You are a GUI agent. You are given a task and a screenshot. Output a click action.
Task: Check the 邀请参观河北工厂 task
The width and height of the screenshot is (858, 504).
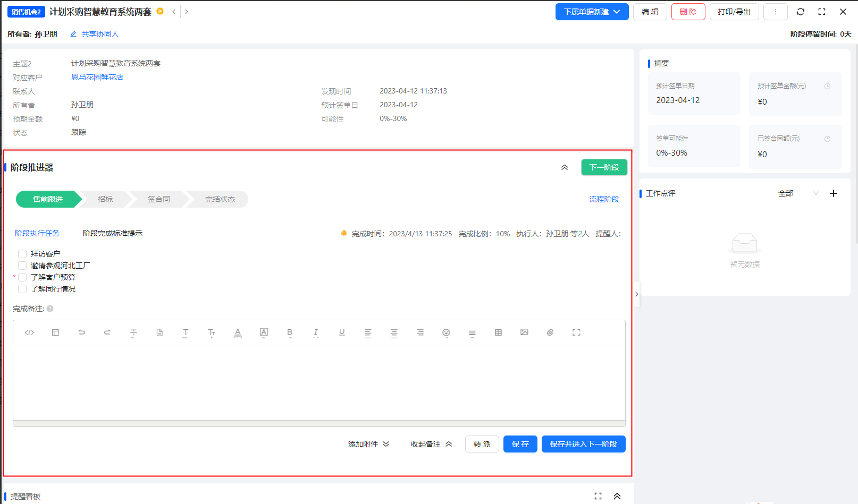pos(22,266)
